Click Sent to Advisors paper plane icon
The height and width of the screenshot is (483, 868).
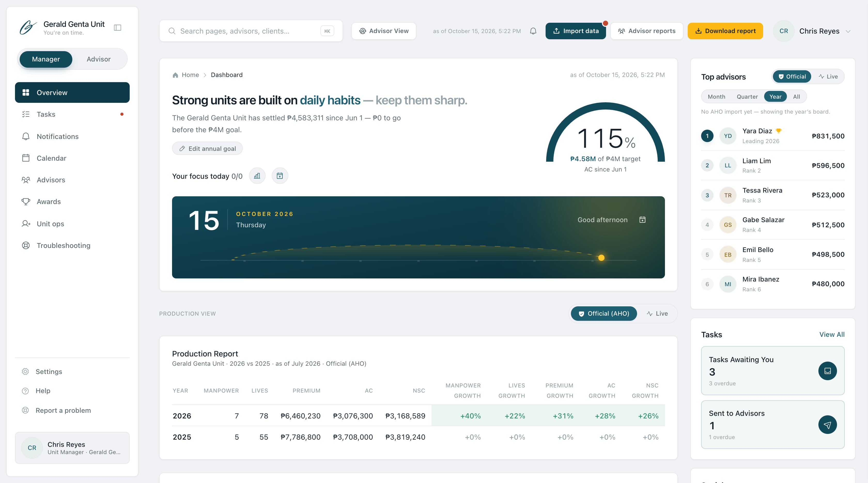coord(827,425)
